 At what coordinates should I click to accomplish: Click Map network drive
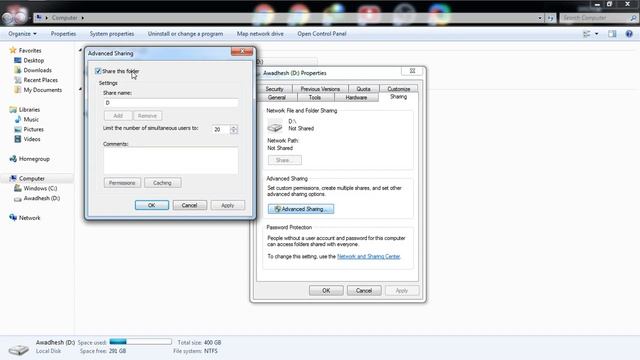click(x=260, y=34)
